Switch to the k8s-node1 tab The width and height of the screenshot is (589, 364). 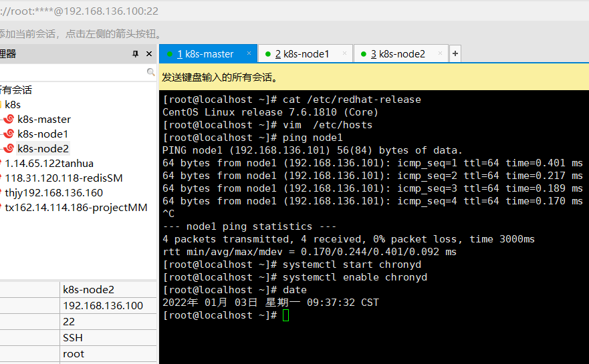point(306,53)
